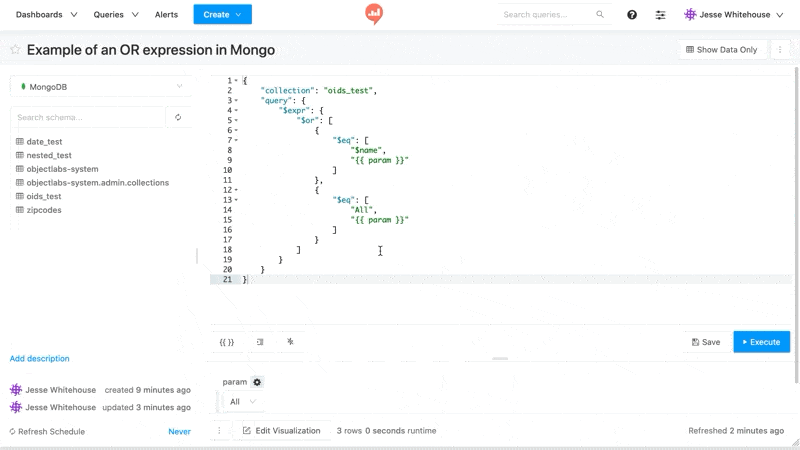
Task: Open the query more-options menu
Action: [x=780, y=49]
